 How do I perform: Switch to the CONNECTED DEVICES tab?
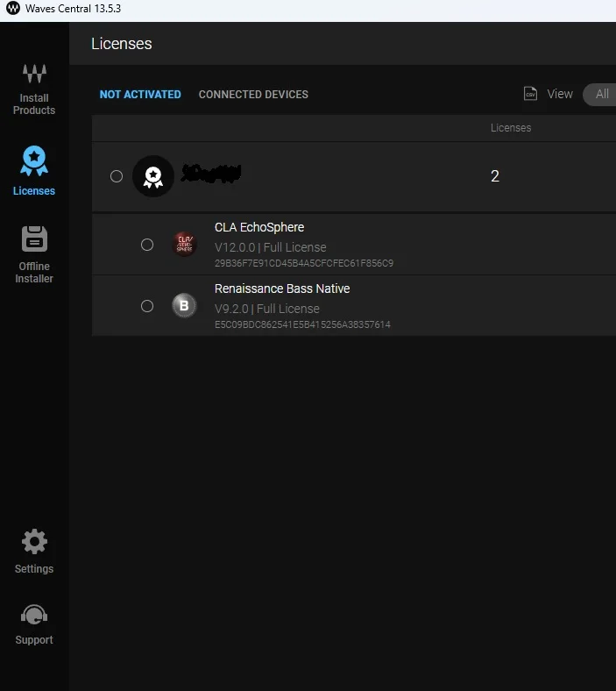(253, 95)
